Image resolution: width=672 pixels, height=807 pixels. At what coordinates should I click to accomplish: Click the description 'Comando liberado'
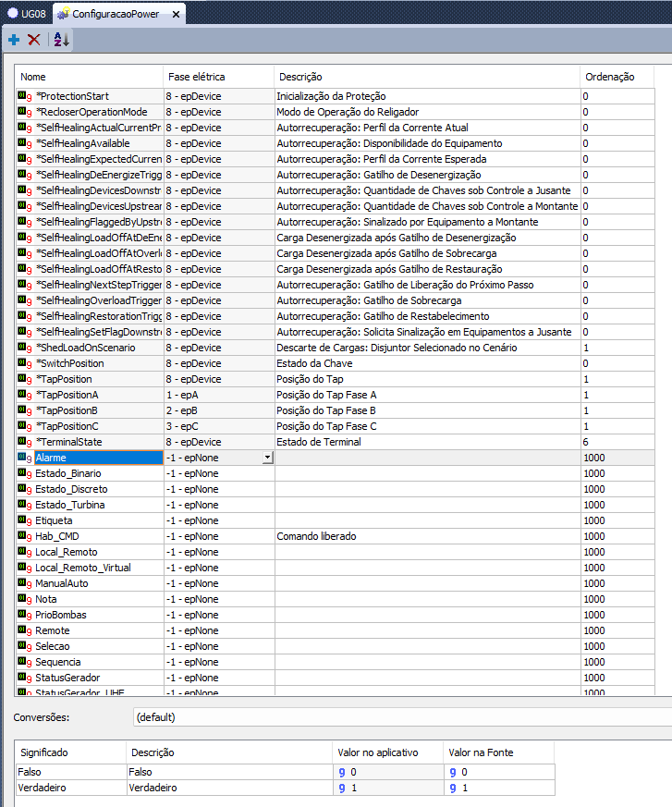316,536
